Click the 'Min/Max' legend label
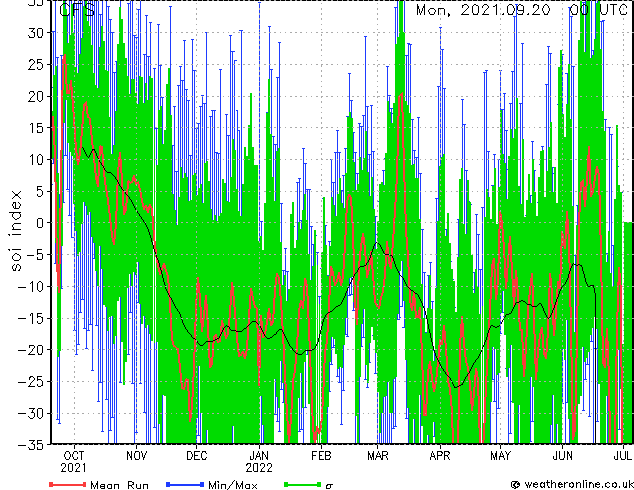 click(x=233, y=485)
